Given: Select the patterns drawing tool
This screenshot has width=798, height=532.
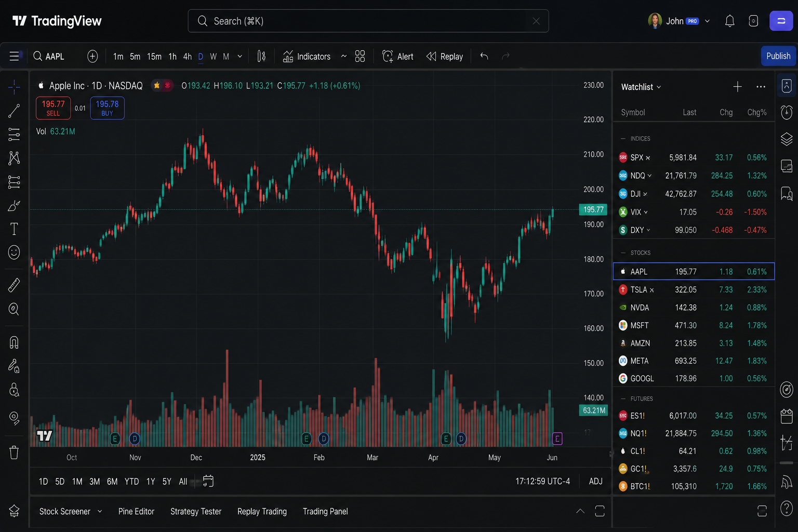Looking at the screenshot, I should (x=14, y=158).
